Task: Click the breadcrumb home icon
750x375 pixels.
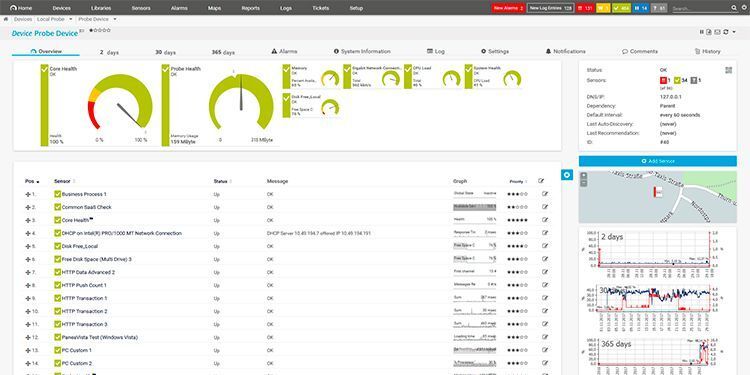Action: click(x=6, y=19)
